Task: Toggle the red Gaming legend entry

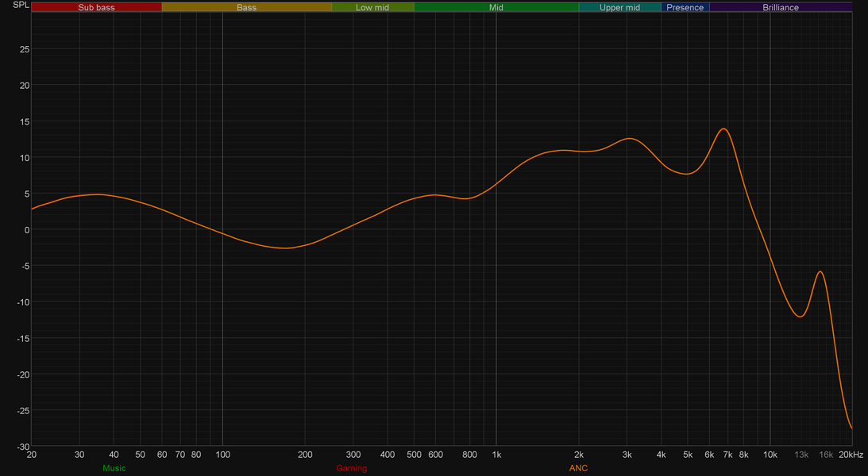Action: 352,468
